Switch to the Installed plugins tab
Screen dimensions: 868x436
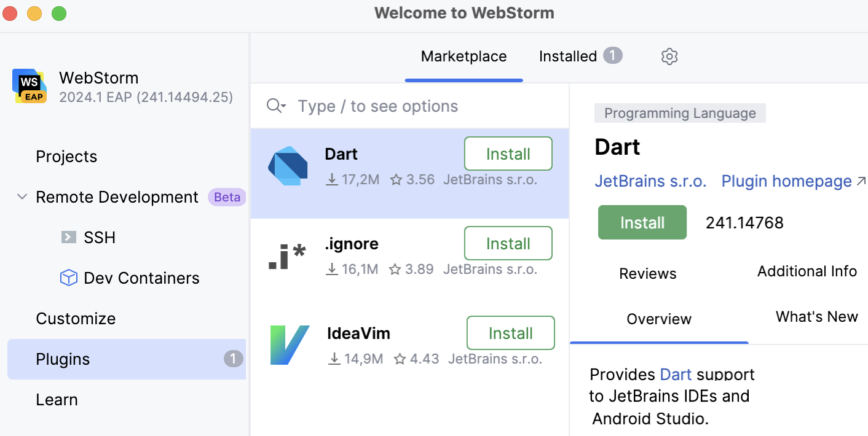(567, 56)
